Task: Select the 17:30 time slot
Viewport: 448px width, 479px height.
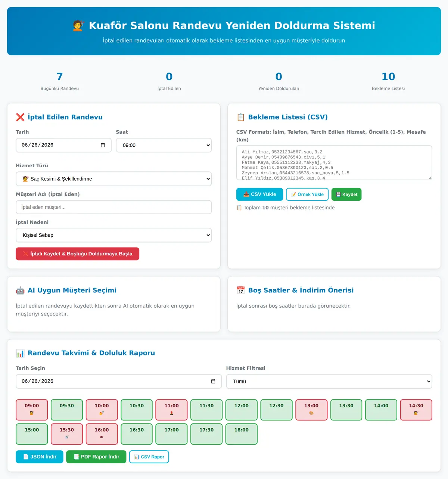Action: coord(206,434)
